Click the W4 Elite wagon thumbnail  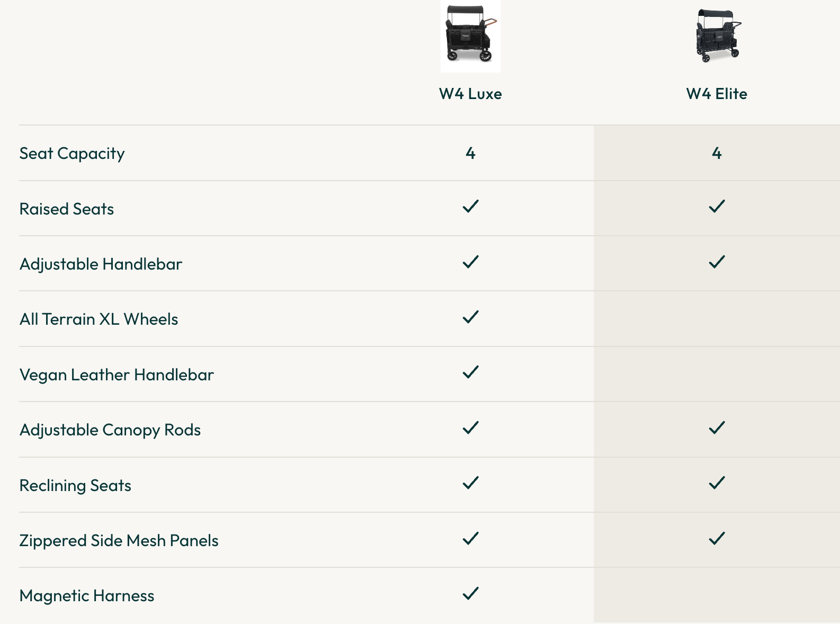coord(717,35)
